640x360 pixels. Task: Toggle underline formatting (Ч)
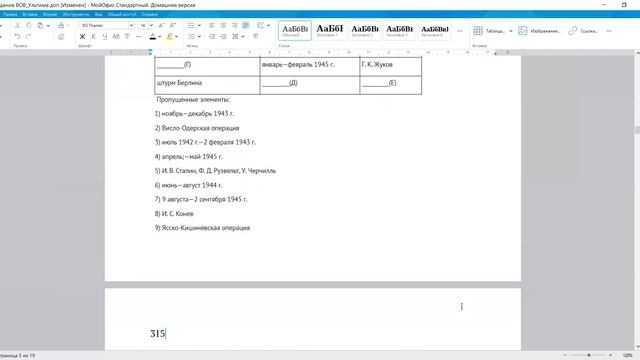[x=105, y=37]
